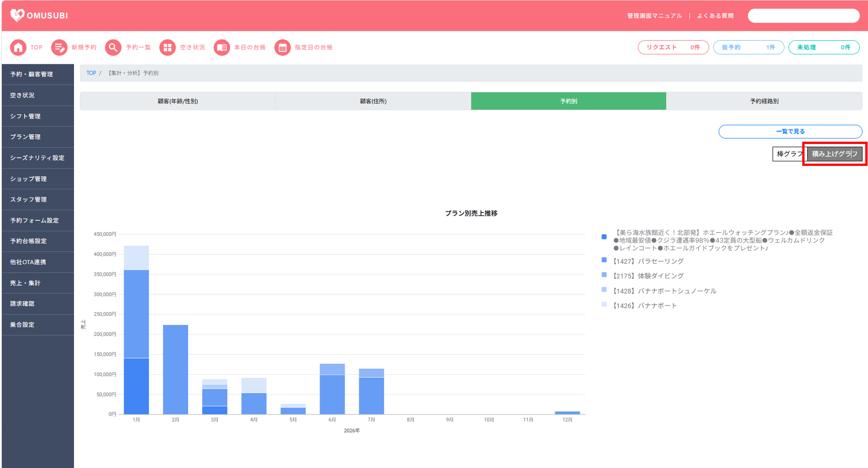This screenshot has height=468, width=868.
Task: Open 売上・集計 in the sidebar
Action: coord(38,283)
